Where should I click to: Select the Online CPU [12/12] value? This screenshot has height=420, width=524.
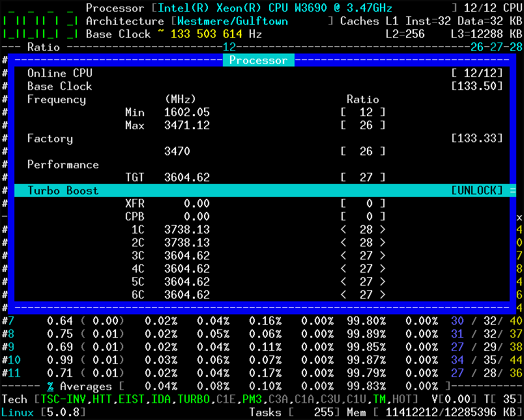477,73
